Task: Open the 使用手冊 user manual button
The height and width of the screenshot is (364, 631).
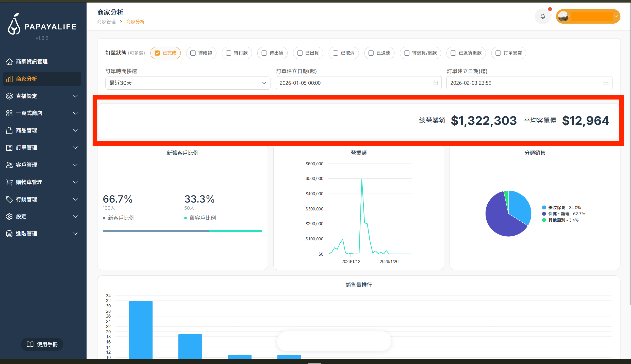Action: [42, 344]
